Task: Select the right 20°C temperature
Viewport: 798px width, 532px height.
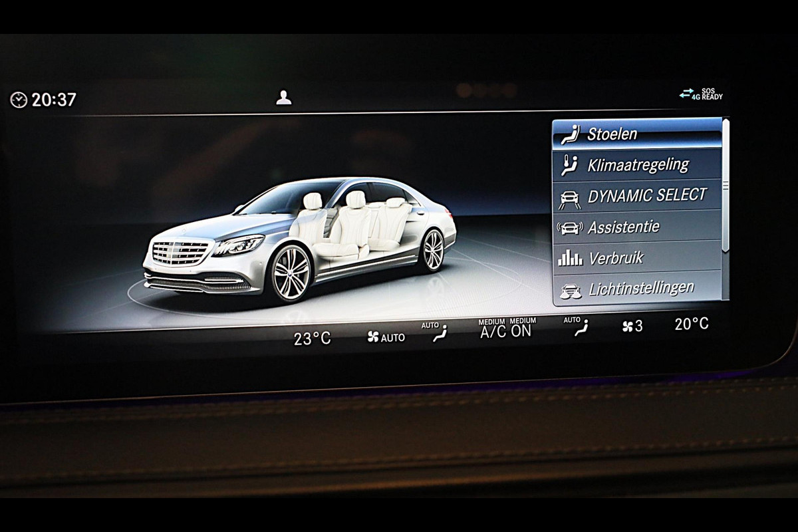Action: coord(692,324)
